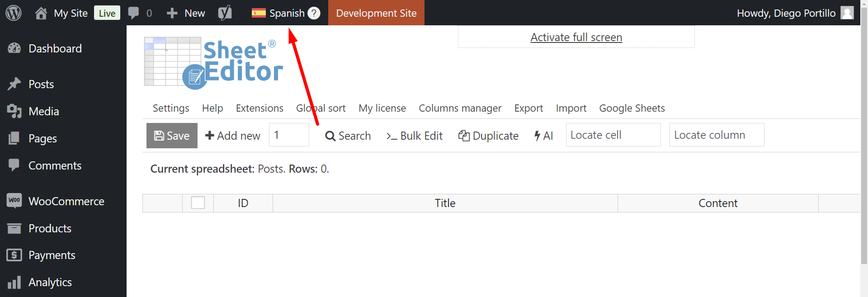Click the Save button
868x297 pixels.
[x=172, y=136]
